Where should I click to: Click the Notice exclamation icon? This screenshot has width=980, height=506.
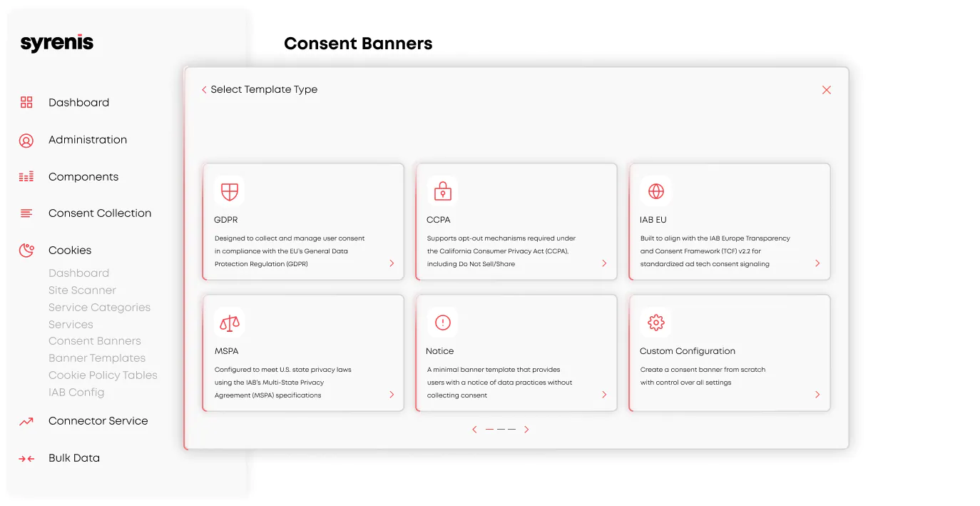(442, 323)
